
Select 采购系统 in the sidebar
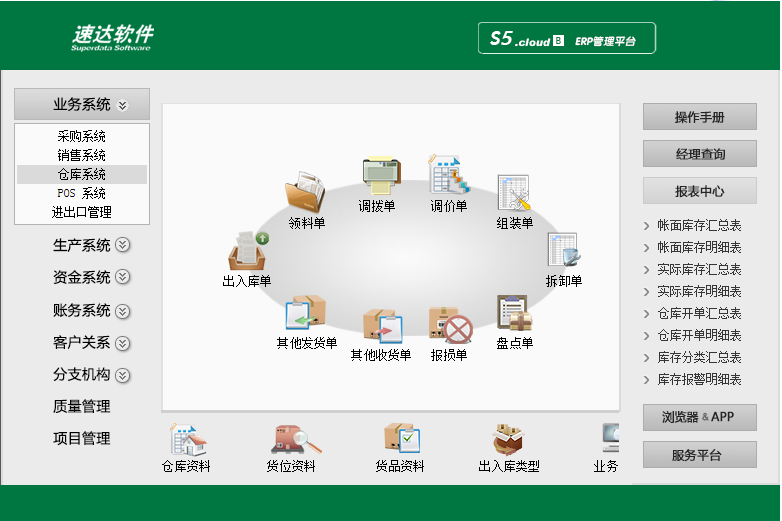(x=82, y=136)
